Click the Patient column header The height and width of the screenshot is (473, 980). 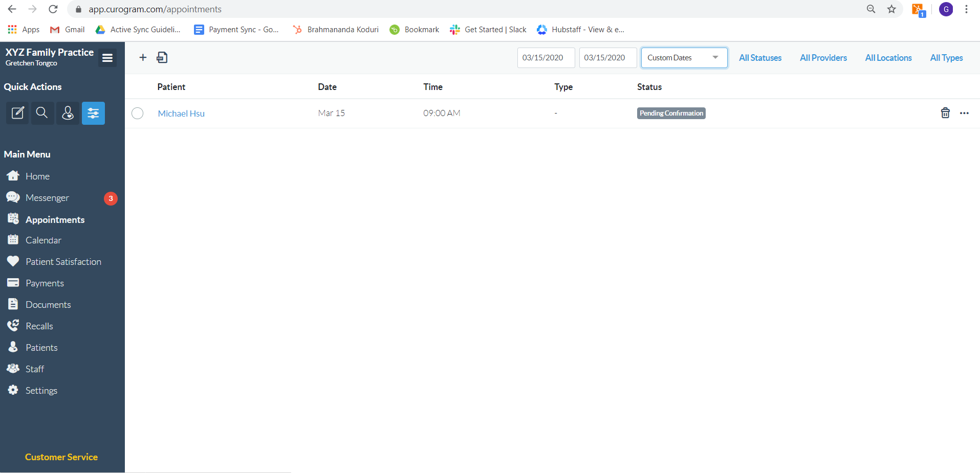(171, 87)
